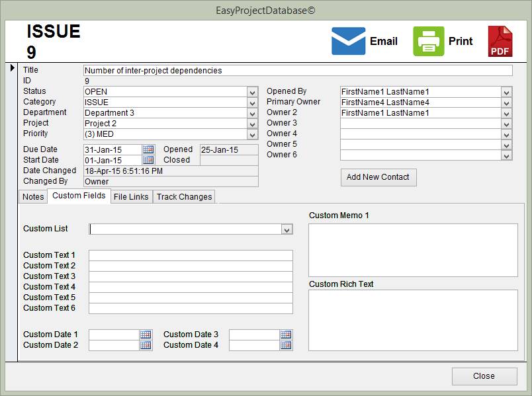The image size is (532, 396).
Task: Click the record selector arrow beside Title
Action: coord(12,68)
